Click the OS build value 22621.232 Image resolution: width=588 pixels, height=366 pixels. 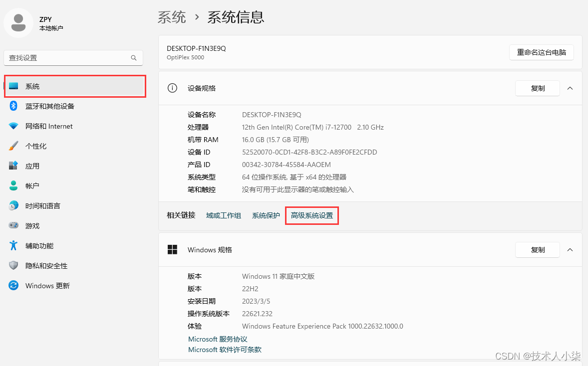pos(257,314)
